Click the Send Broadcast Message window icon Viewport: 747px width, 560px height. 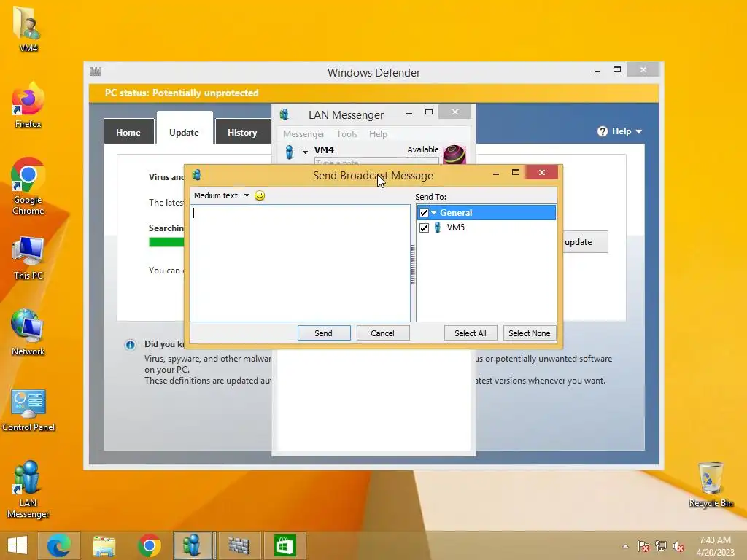(x=197, y=175)
